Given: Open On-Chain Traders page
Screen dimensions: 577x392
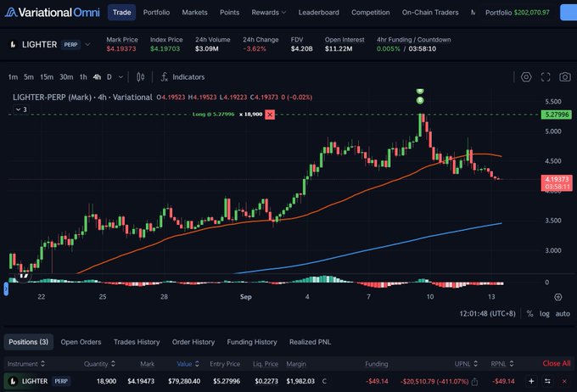Looking at the screenshot, I should (x=430, y=13).
